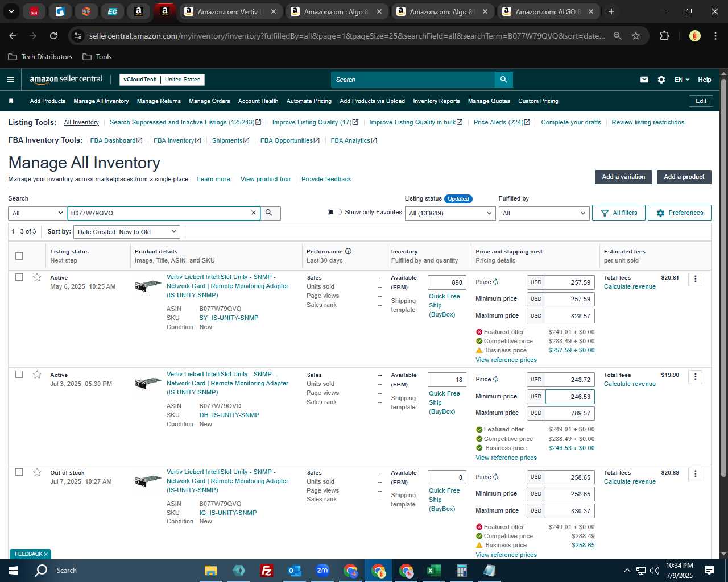728x582 pixels.
Task: Star the IG_IS-UNITY-SNMP listing as favorite
Action: [x=37, y=472]
